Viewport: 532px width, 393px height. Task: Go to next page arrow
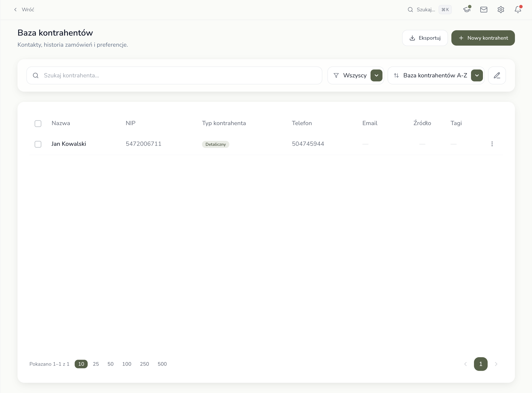coord(496,364)
